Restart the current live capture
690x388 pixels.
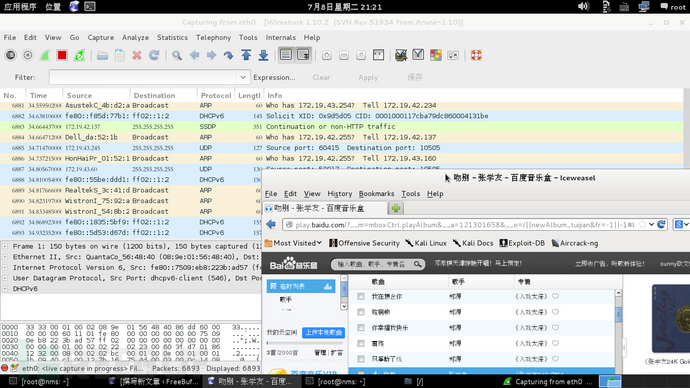click(x=79, y=55)
